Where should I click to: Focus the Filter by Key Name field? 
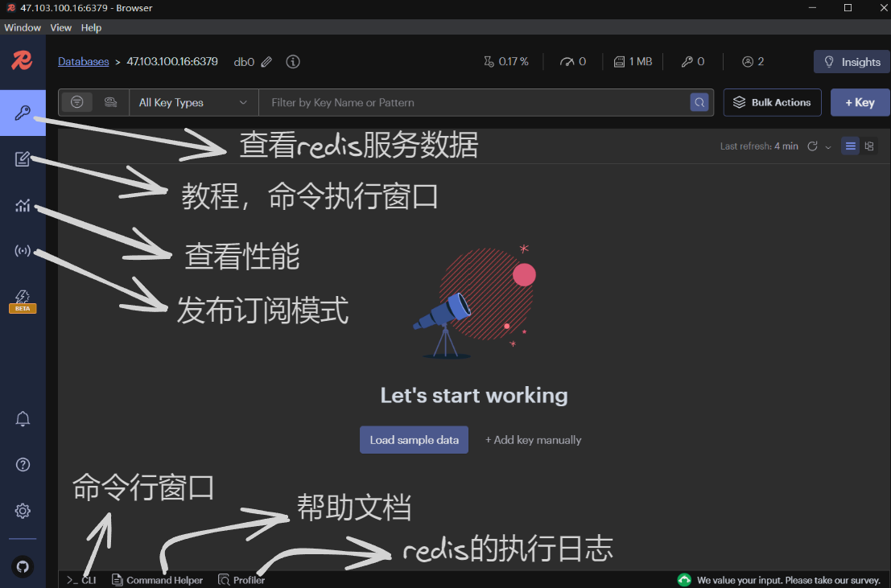click(475, 103)
